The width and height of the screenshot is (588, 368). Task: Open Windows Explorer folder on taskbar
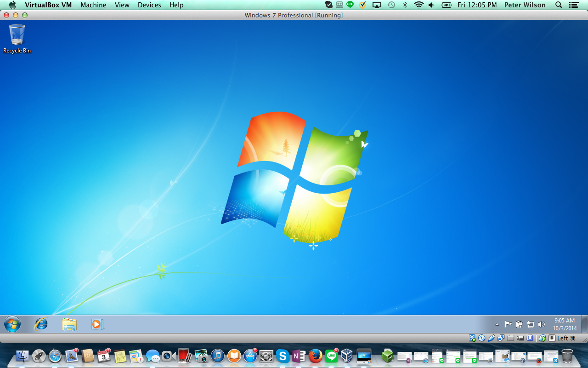(69, 324)
